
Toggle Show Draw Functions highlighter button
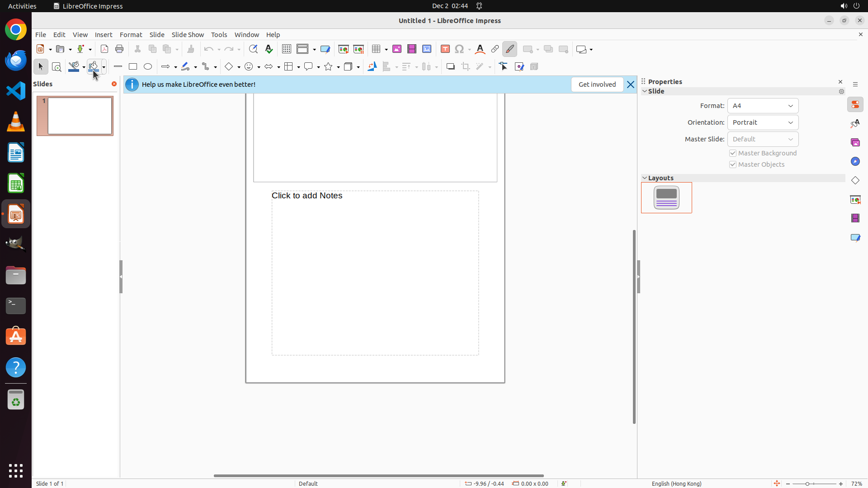(x=510, y=49)
